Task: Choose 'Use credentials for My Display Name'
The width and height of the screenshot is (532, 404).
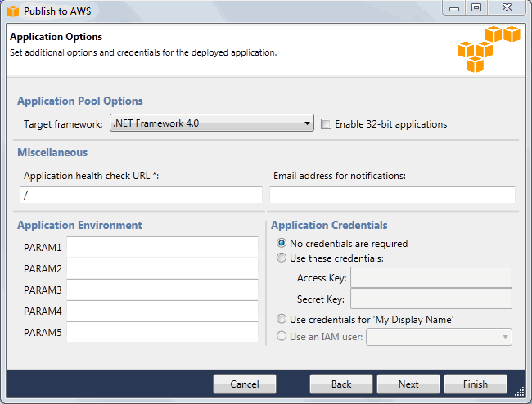Action: click(x=282, y=319)
